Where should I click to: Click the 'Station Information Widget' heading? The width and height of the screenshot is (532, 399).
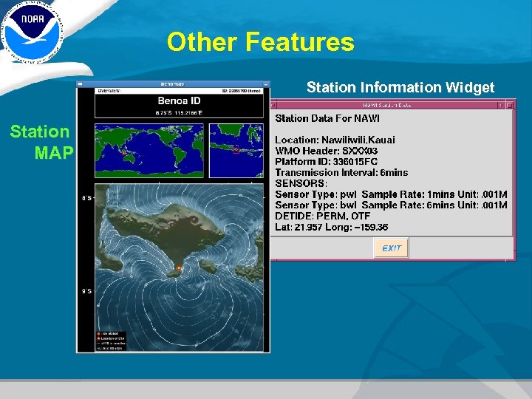pyautogui.click(x=400, y=87)
